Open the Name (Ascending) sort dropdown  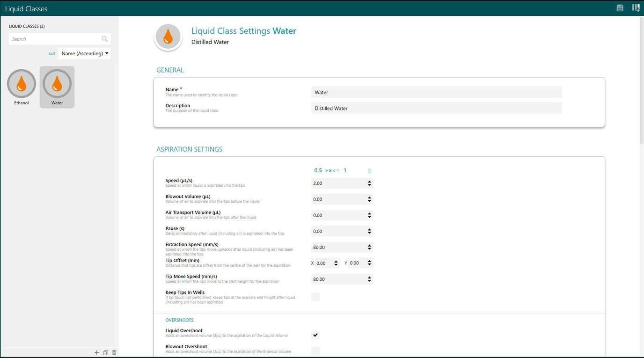[85, 53]
